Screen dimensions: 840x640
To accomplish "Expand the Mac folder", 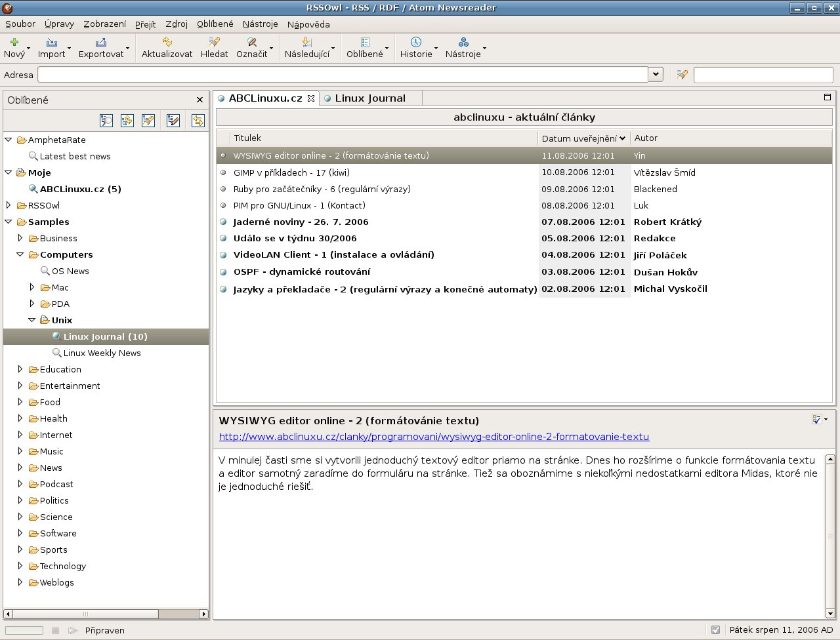I will click(x=32, y=287).
